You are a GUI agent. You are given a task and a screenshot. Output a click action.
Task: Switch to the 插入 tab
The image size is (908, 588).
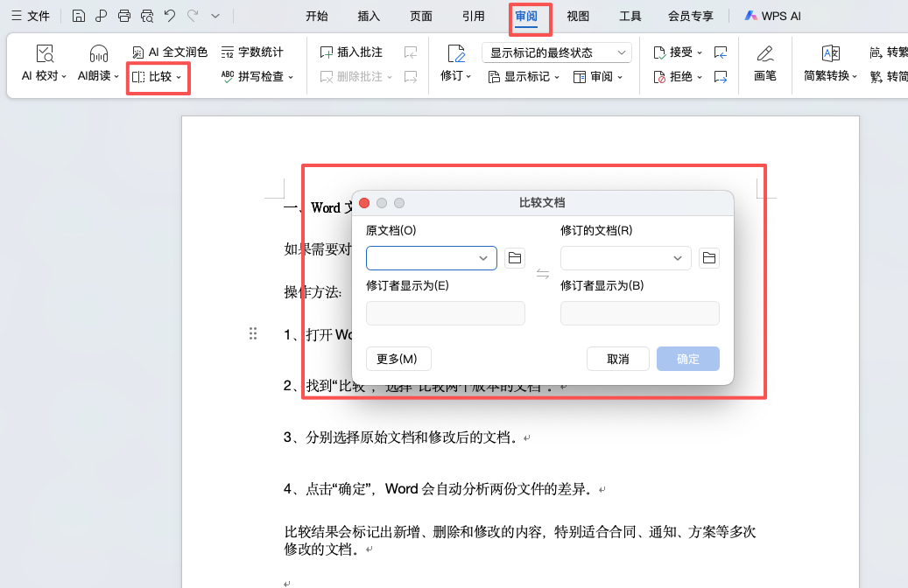click(369, 17)
